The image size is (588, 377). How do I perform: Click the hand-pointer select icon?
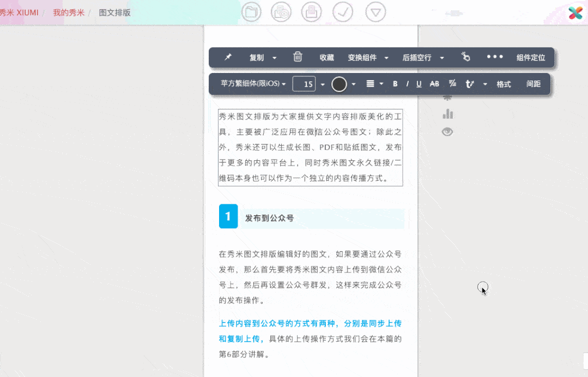pos(465,57)
